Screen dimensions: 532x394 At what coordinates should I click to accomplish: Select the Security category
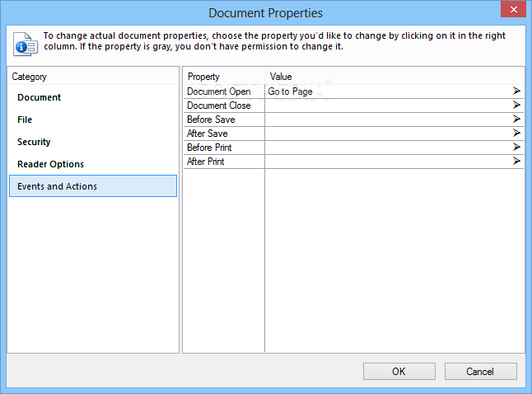coord(93,142)
